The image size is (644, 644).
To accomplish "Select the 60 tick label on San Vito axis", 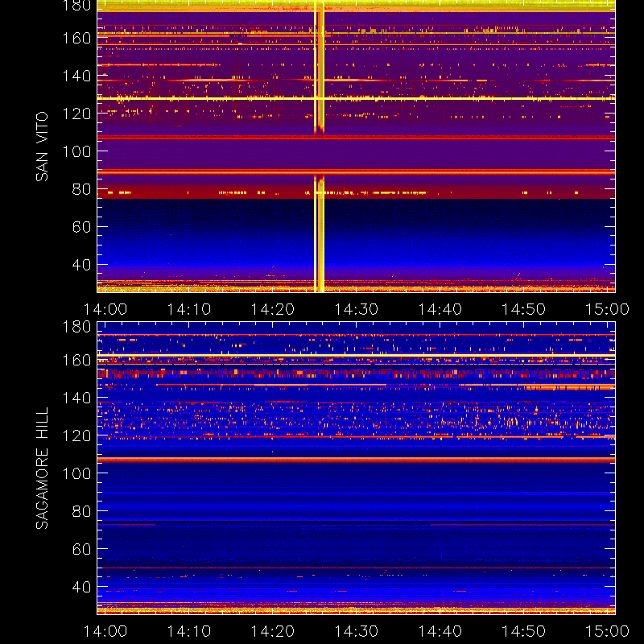I will (81, 227).
